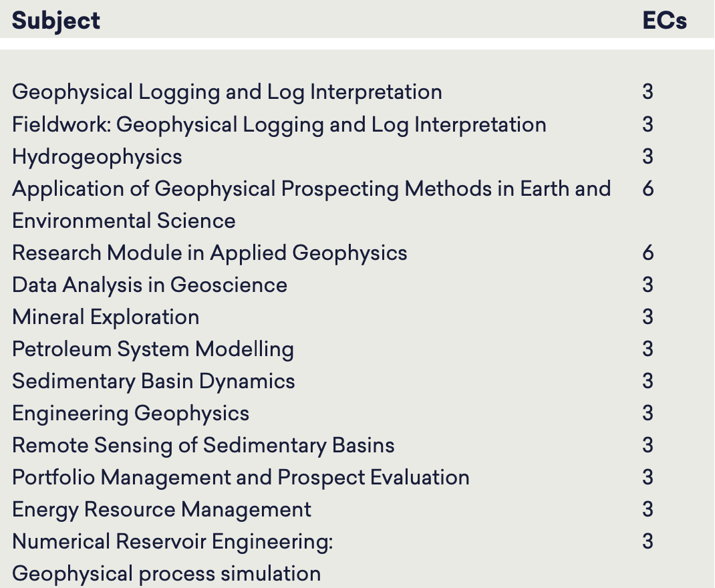Click Research Module in Applied Geophysics

pyautogui.click(x=210, y=253)
